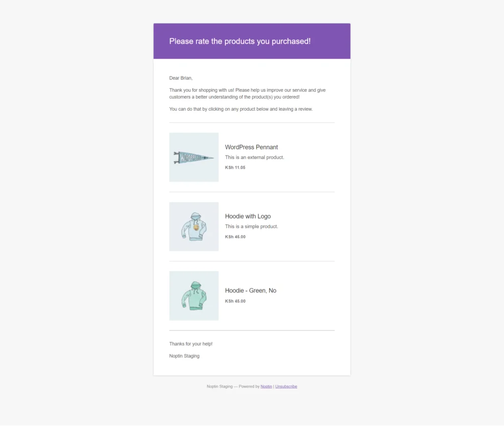This screenshot has width=504, height=426.
Task: Click the 'leaving a review' instruction line
Action: (241, 109)
